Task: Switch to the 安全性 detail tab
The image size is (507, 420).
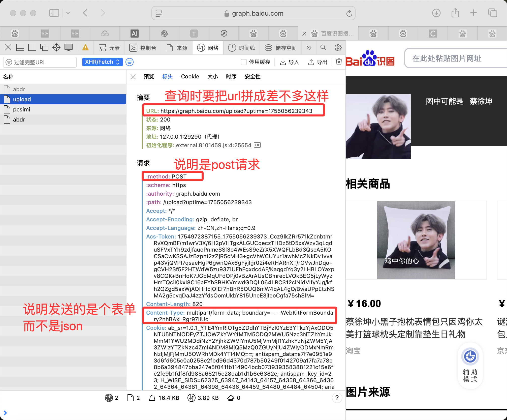Action: pos(252,77)
